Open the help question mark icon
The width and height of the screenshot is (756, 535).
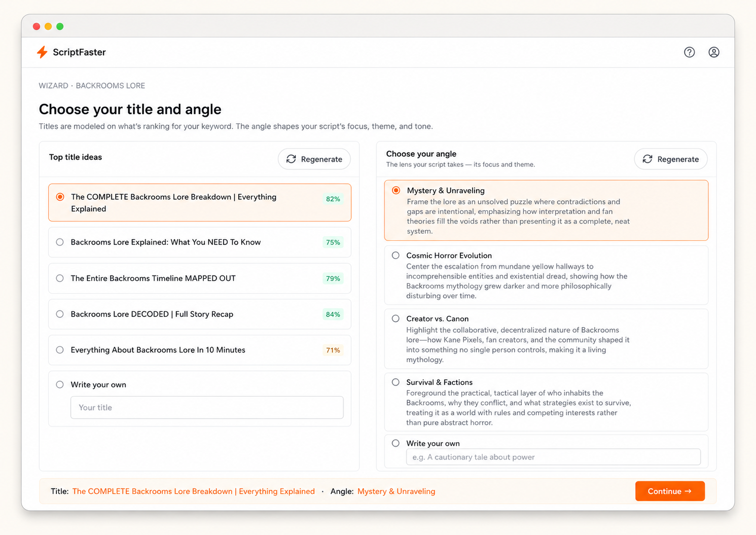click(689, 52)
